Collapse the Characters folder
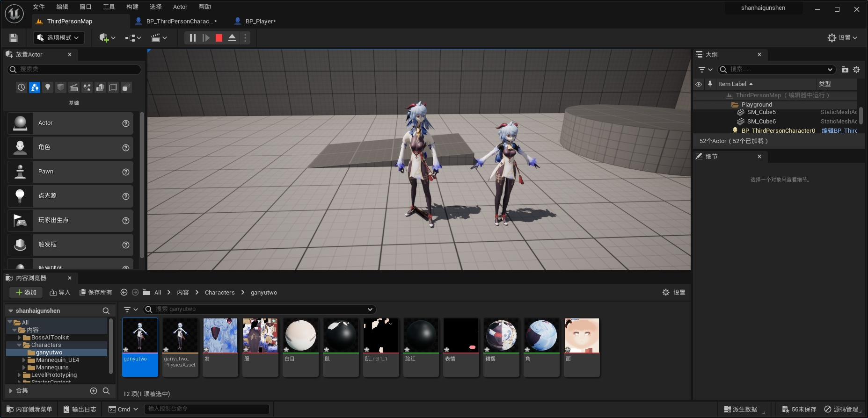Viewport: 868px width, 418px height. [19, 345]
